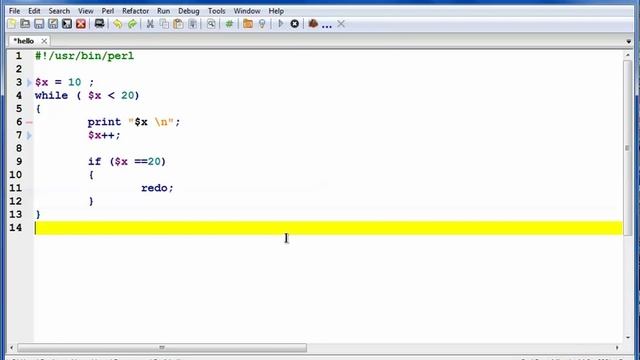Click the Select All toolbar icon
640x360 pixels.
click(193, 24)
